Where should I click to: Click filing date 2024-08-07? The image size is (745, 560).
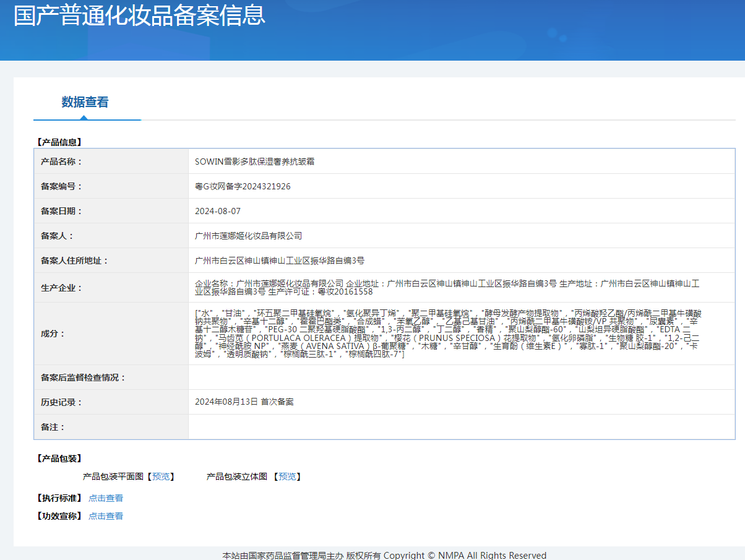218,211
